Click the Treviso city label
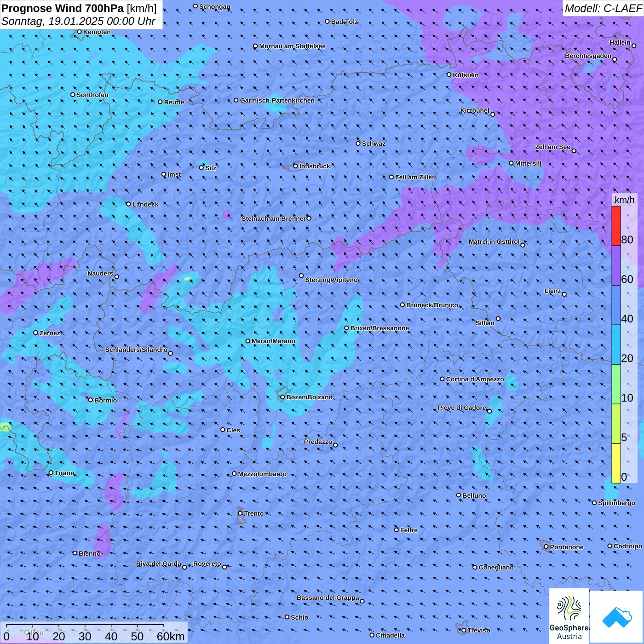Image resolution: width=644 pixels, height=644 pixels. (x=478, y=630)
